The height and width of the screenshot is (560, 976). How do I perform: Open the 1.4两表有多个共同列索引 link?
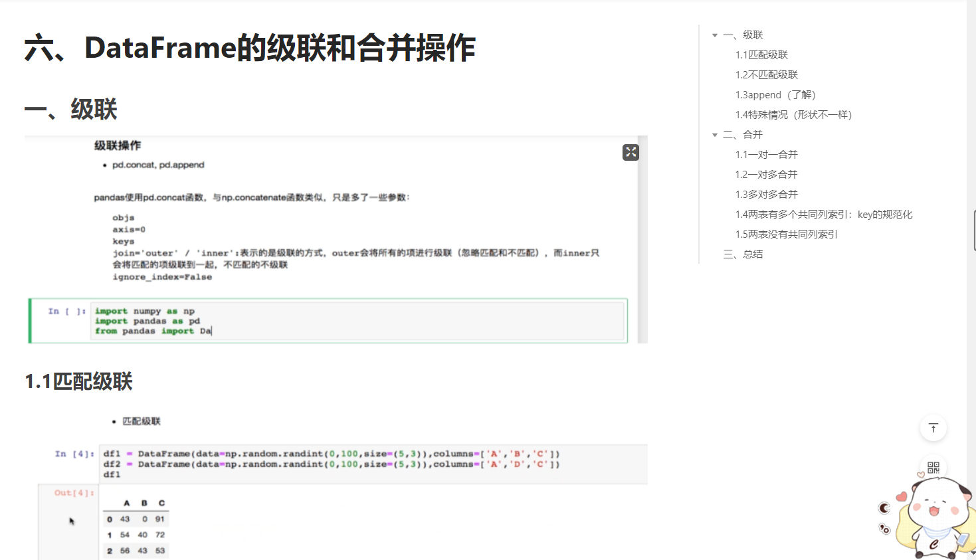pyautogui.click(x=821, y=214)
